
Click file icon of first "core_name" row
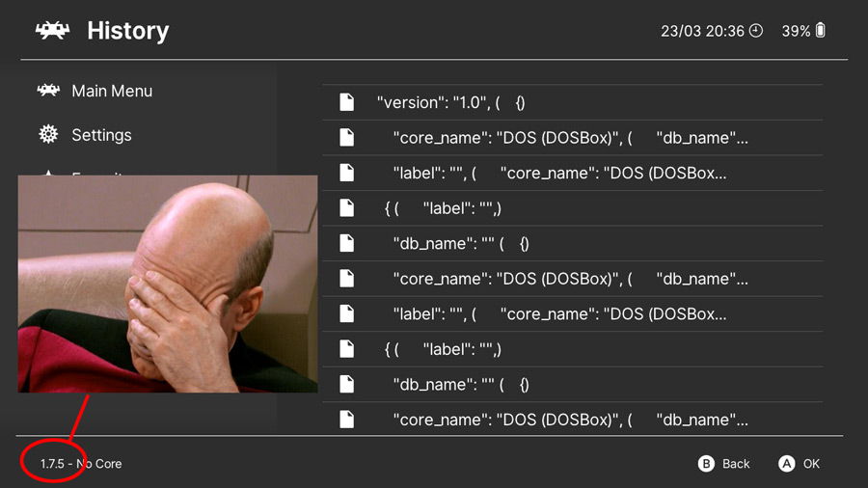(347, 137)
